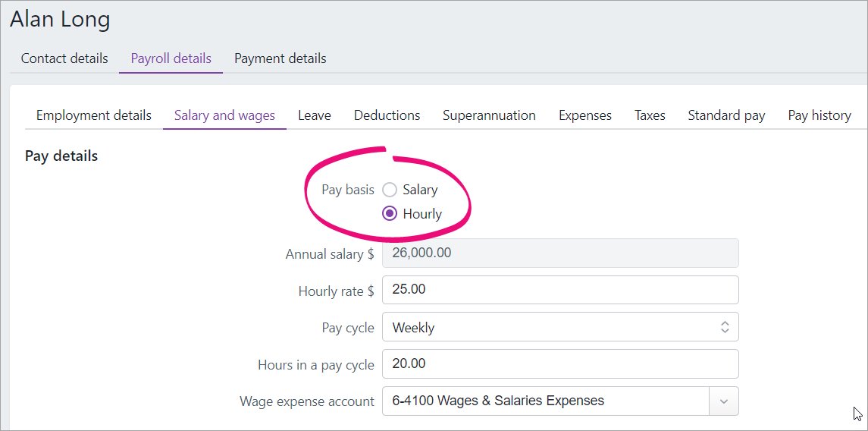This screenshot has width=868, height=431.
Task: Expand Wage expense account chevron
Action: [723, 401]
